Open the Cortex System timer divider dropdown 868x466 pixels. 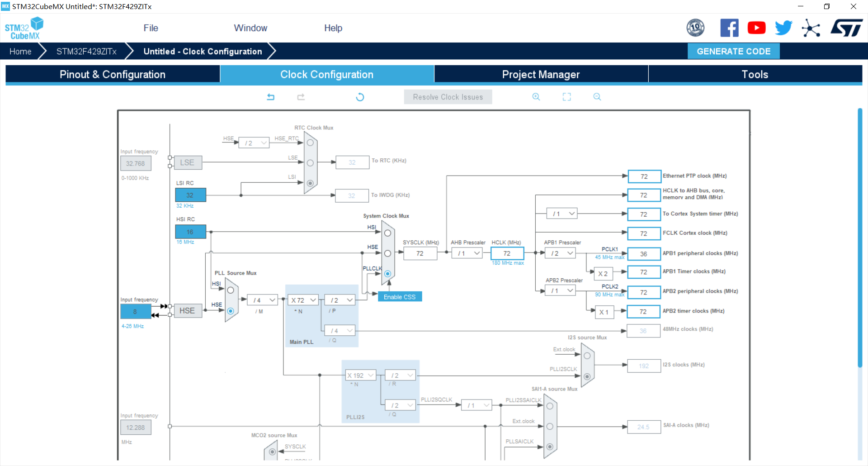tap(562, 214)
